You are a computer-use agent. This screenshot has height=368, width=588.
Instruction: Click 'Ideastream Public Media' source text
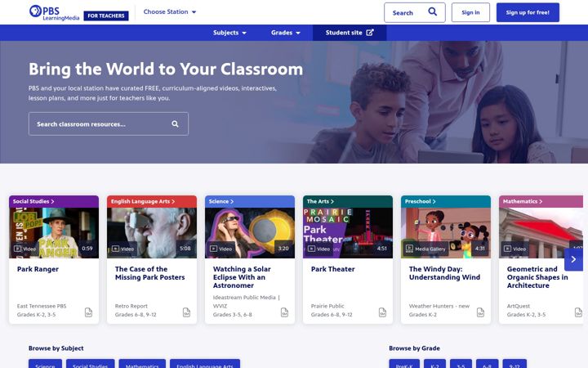pyautogui.click(x=244, y=298)
